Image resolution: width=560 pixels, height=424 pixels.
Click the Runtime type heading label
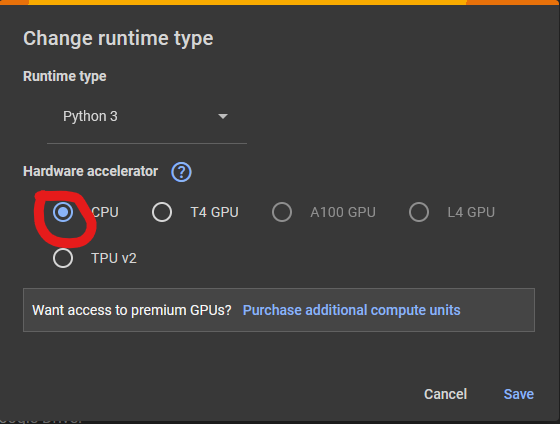click(65, 76)
